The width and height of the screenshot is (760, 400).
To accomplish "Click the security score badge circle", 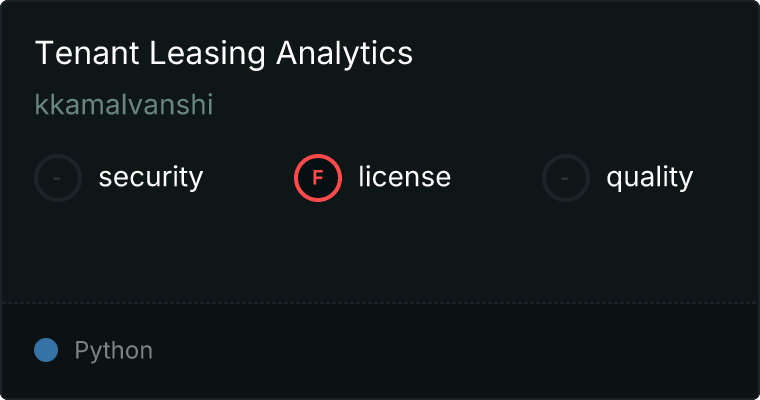I will (58, 178).
